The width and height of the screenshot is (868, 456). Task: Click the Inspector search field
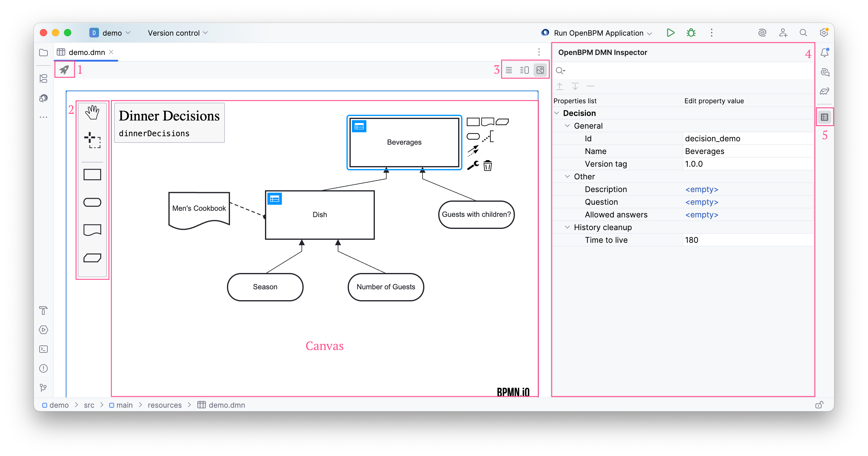(x=683, y=70)
